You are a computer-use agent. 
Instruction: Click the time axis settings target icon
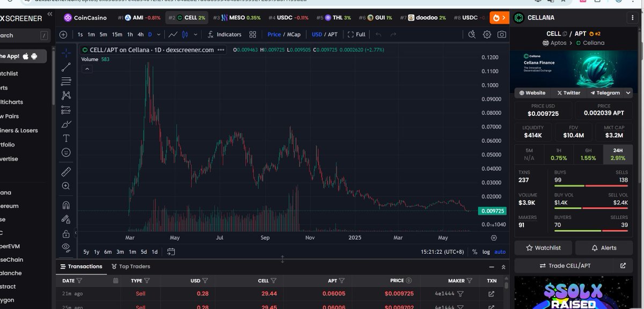pos(494,237)
